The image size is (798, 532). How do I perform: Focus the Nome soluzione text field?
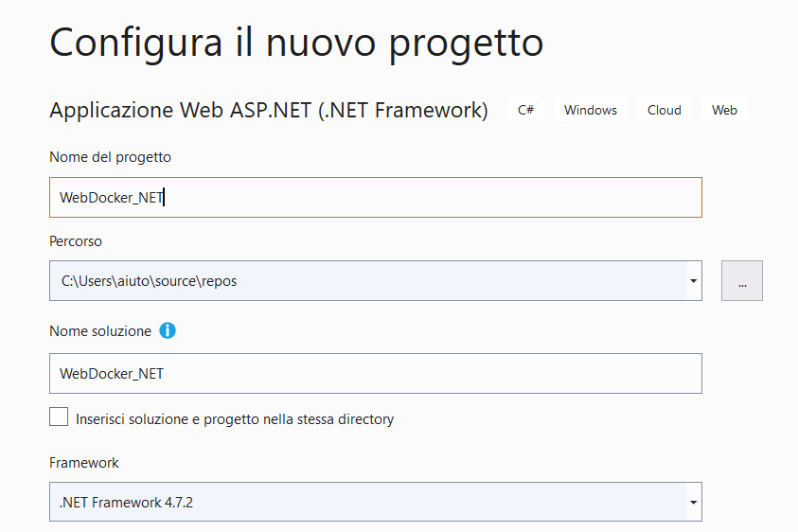(x=376, y=374)
